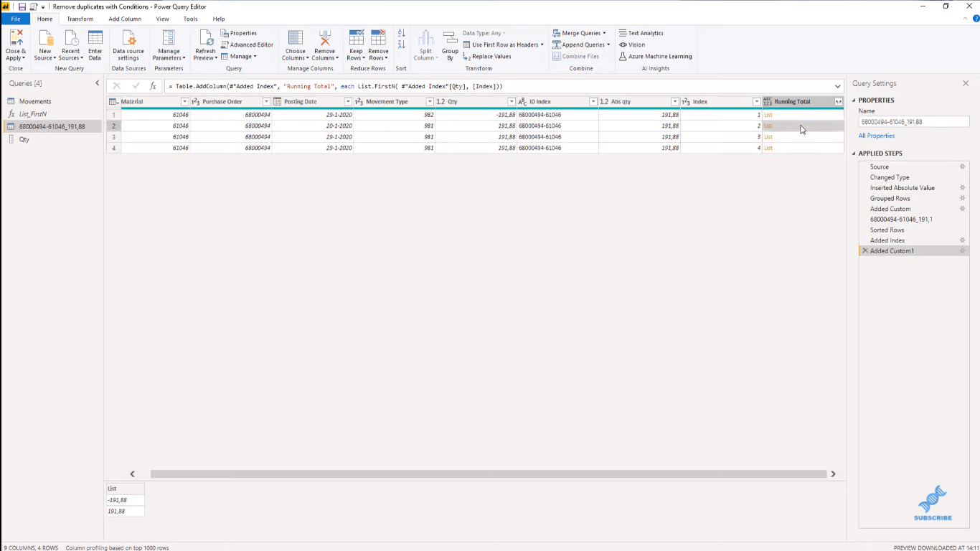Switch to the Transform tab
980x551 pixels.
(80, 19)
